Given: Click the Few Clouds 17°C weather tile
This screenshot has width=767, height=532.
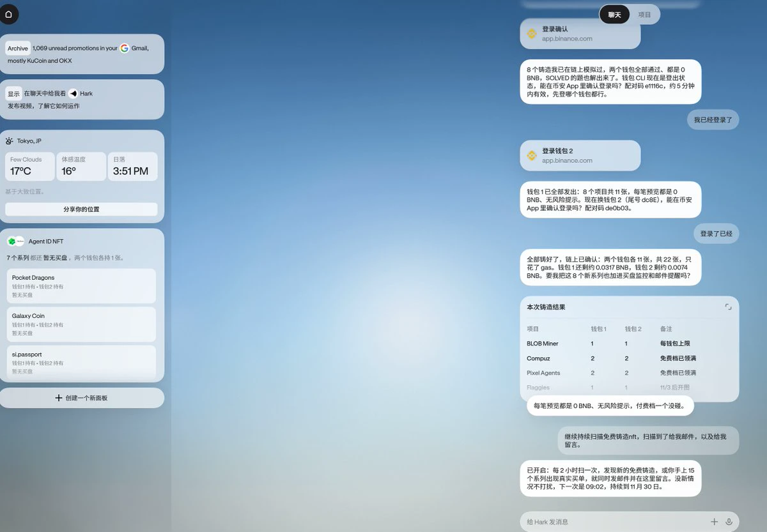Looking at the screenshot, I should tap(30, 167).
